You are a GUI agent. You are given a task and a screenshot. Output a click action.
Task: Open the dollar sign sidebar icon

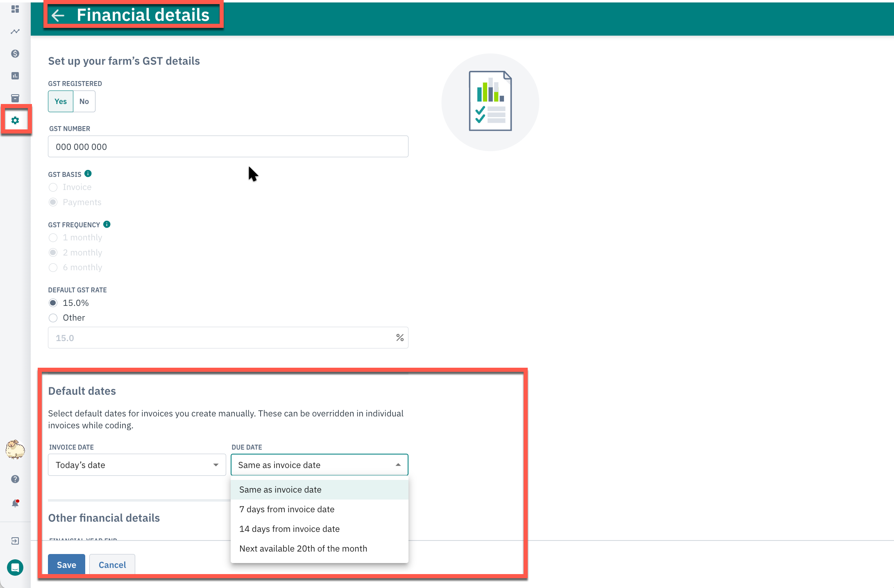pyautogui.click(x=15, y=54)
